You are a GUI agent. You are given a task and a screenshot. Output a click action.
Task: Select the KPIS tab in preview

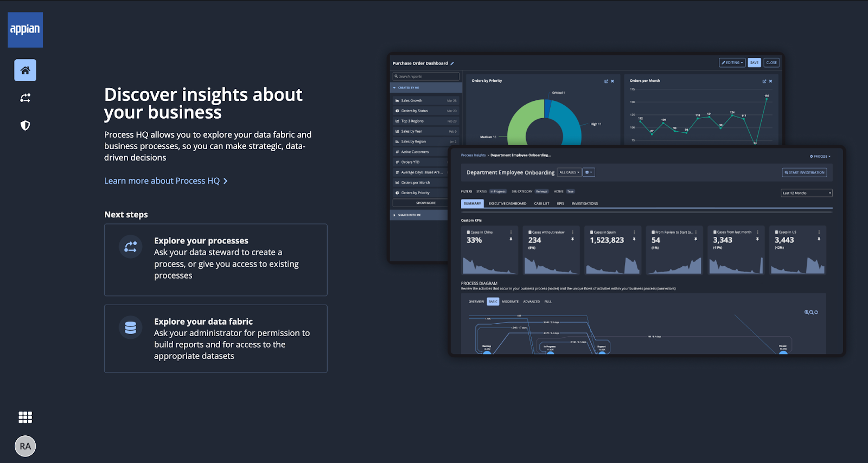click(x=560, y=204)
